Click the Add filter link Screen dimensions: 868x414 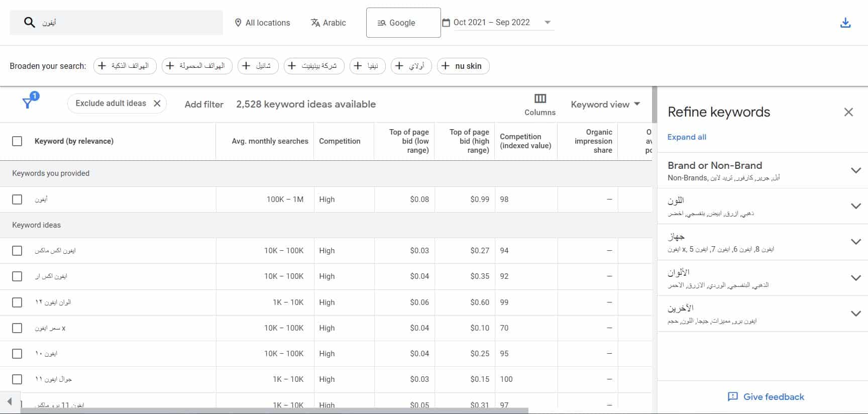pyautogui.click(x=204, y=104)
